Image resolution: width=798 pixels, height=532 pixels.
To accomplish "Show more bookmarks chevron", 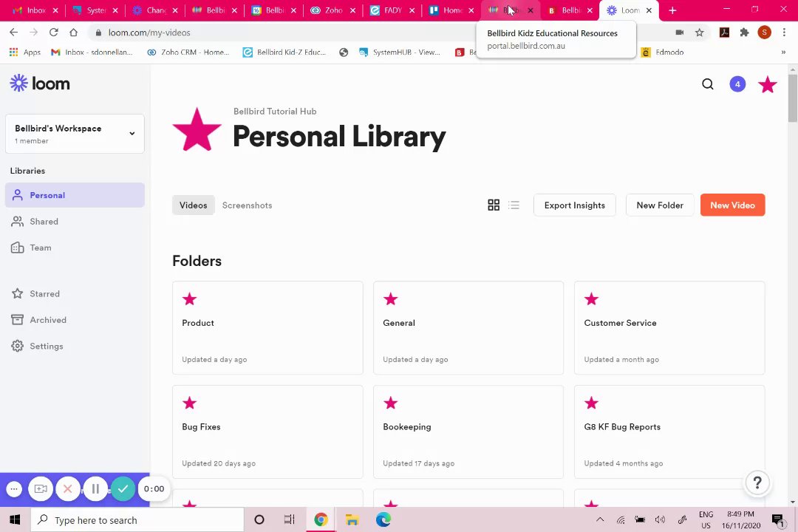I will pyautogui.click(x=783, y=52).
